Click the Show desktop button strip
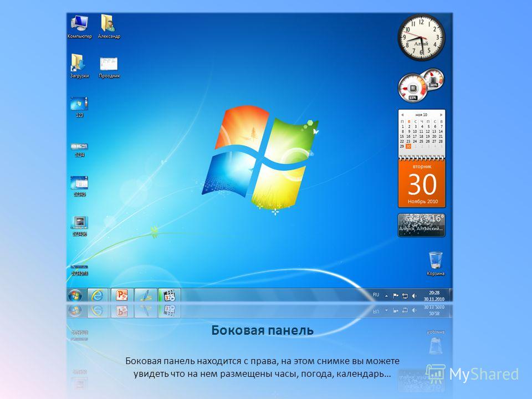Viewport: 532px width, 399px height. click(450, 295)
